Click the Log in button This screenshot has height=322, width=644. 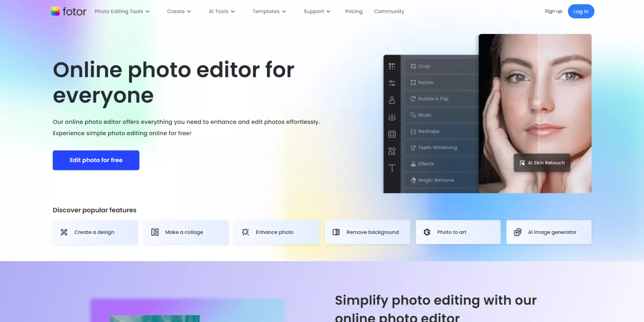(581, 11)
